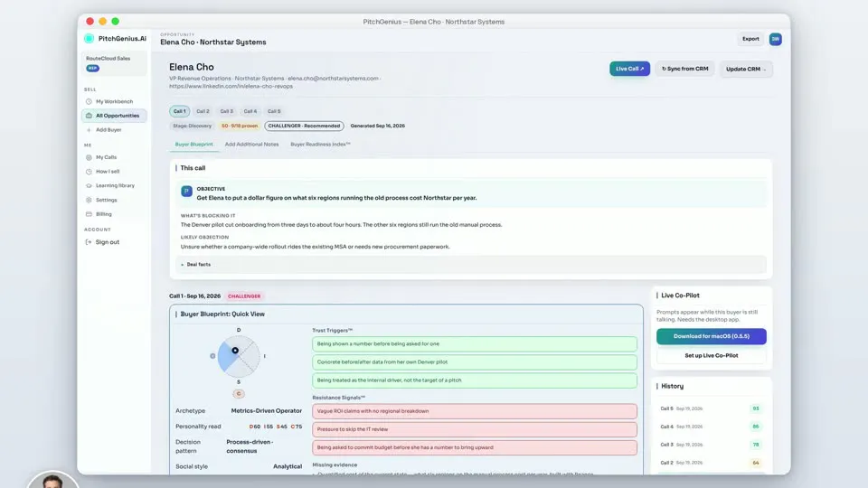Click trust trigger 'Being shown a number'

pos(475,343)
